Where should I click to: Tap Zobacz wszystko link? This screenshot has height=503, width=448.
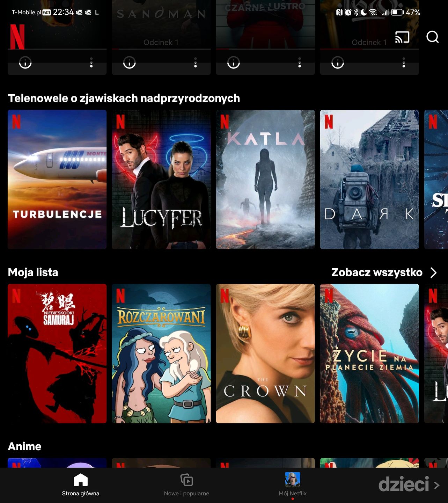coord(377,272)
